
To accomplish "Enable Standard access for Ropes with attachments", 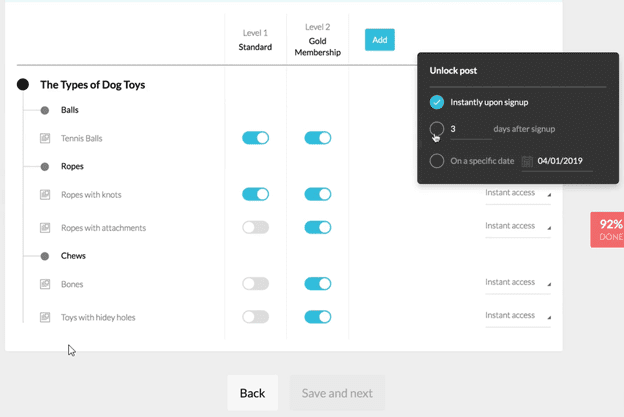I will click(255, 228).
